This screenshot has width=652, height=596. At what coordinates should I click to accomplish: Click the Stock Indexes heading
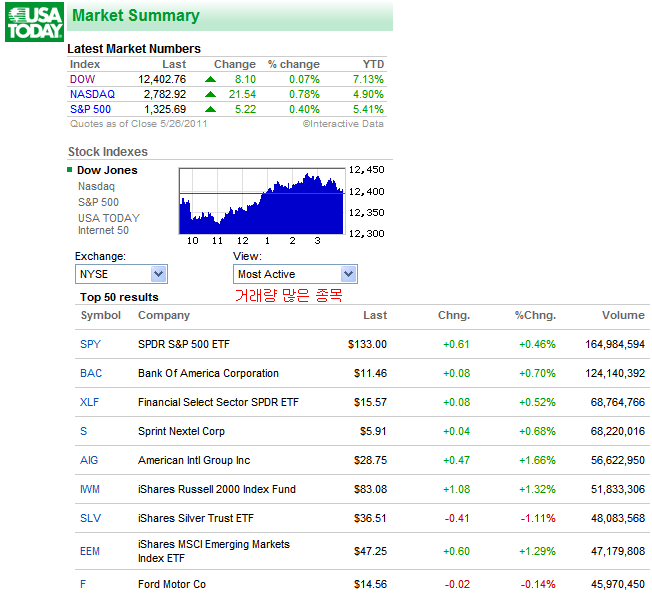pyautogui.click(x=108, y=152)
